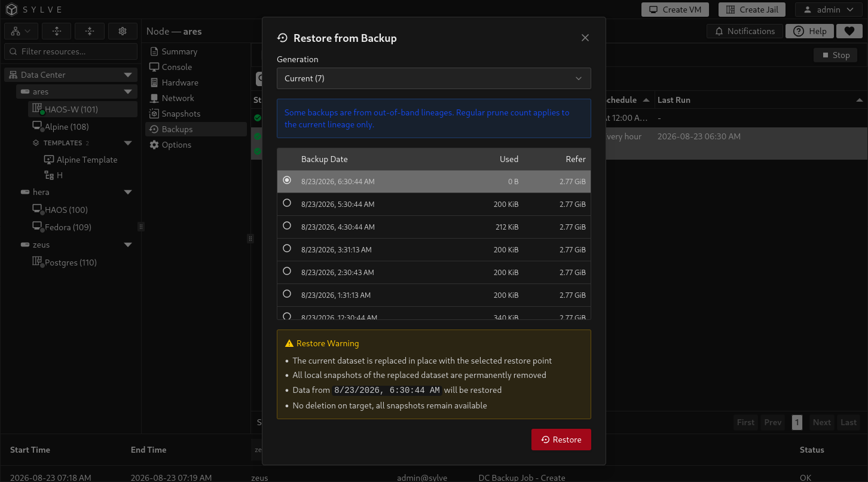
Task: Click the Help button
Action: tap(811, 31)
